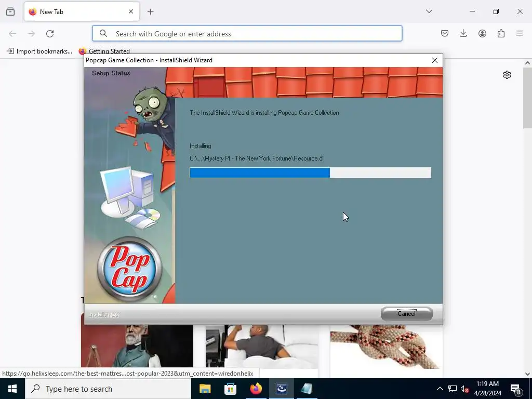The width and height of the screenshot is (532, 399).
Task: Reload the current Firefox page
Action: 50,34
